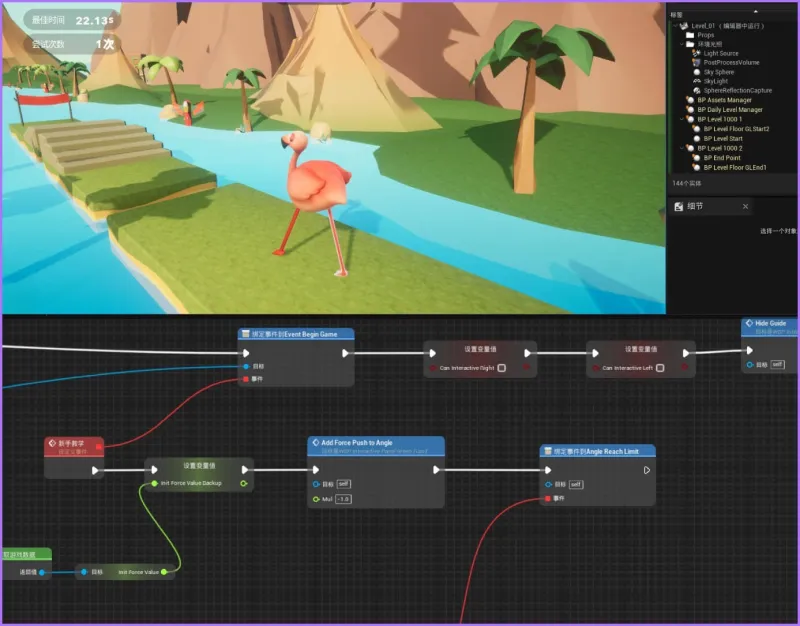Click the flamingo character in viewport
Viewport: 800px width, 626px height.
315,202
